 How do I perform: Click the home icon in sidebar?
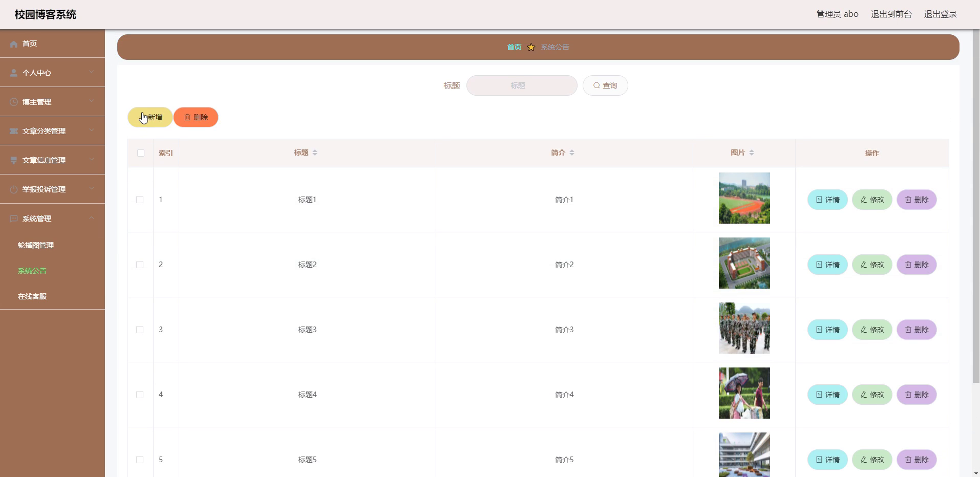(14, 44)
